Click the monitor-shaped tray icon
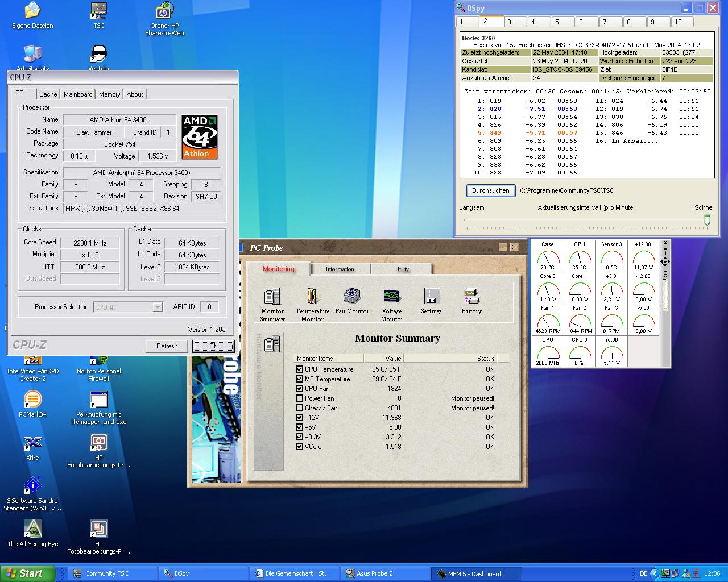This screenshot has height=582, width=728. 665,573
